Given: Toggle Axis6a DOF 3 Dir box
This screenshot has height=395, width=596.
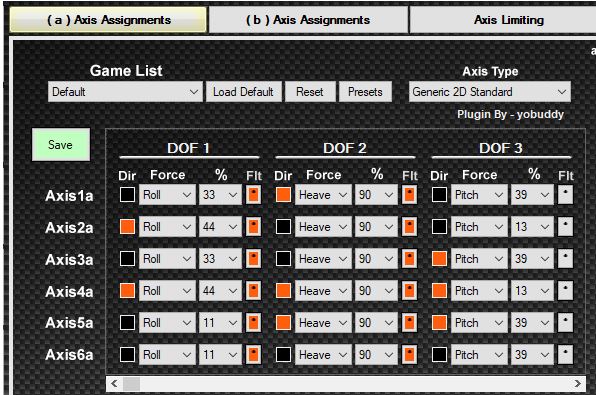Looking at the screenshot, I should (439, 354).
